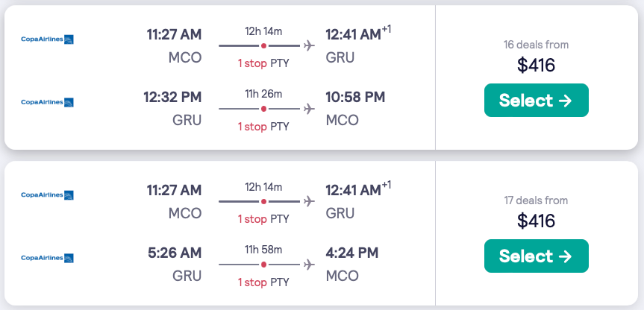Click outbound Copa Airlines logo in 16-deals card
The width and height of the screenshot is (644, 310).
click(47, 39)
